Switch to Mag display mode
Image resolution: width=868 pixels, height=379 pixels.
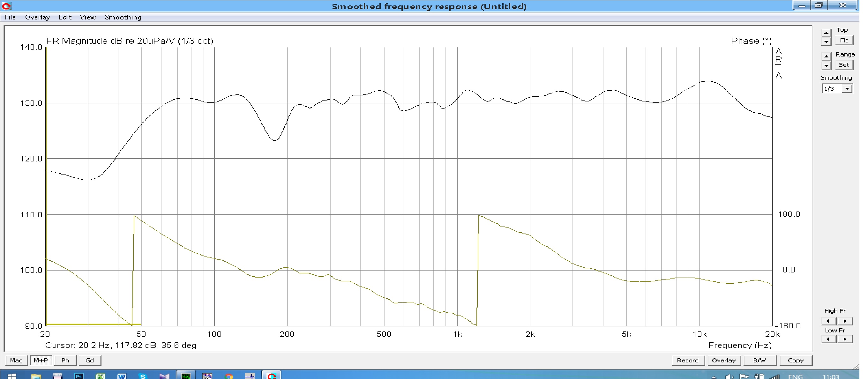click(x=16, y=360)
